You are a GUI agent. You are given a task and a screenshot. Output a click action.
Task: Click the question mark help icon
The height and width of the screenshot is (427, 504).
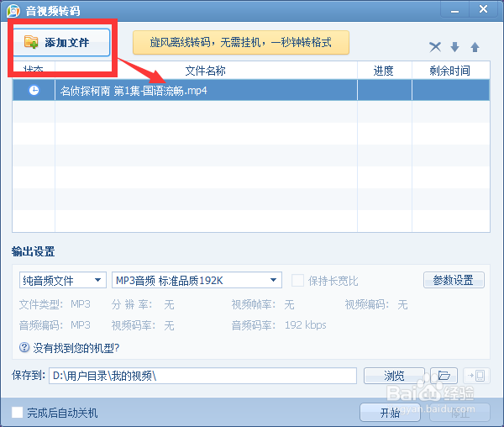point(24,347)
